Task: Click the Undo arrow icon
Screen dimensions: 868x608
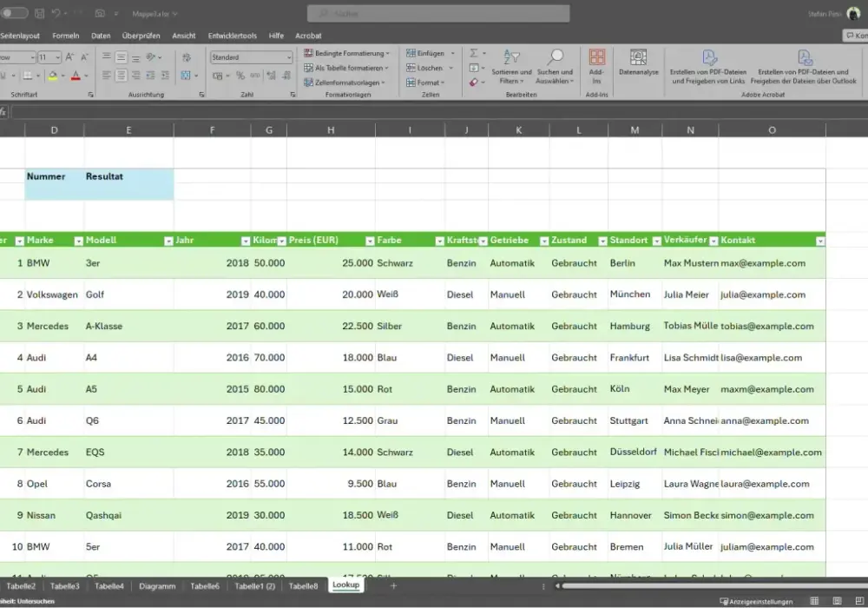Action: (x=56, y=13)
